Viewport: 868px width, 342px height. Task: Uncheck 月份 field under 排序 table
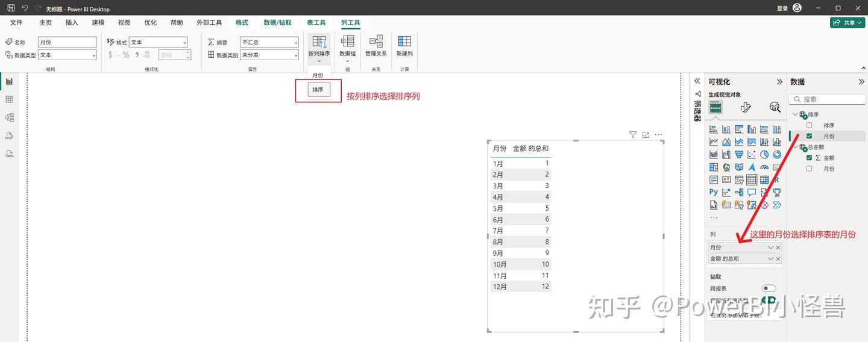coord(810,136)
